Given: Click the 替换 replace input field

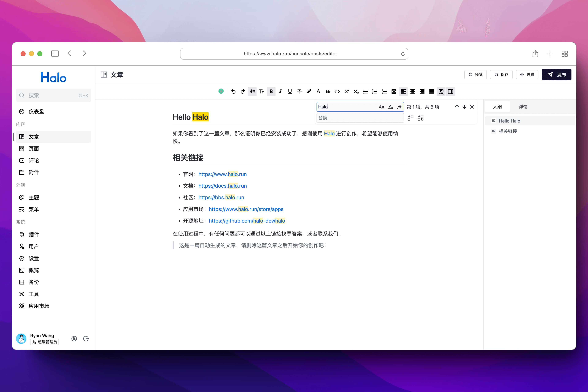Looking at the screenshot, I should point(360,118).
